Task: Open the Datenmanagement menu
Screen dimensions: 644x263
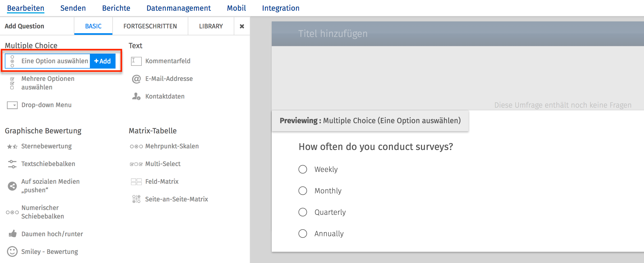Action: point(178,8)
